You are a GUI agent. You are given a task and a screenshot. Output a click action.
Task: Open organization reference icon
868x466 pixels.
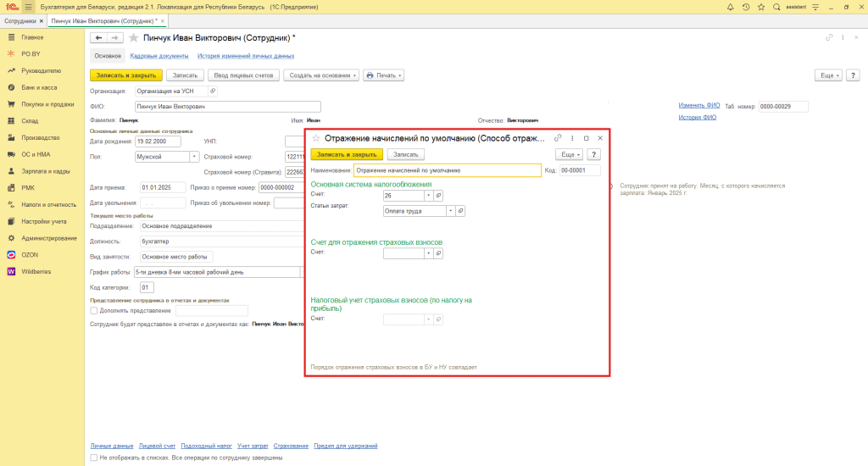(x=213, y=91)
